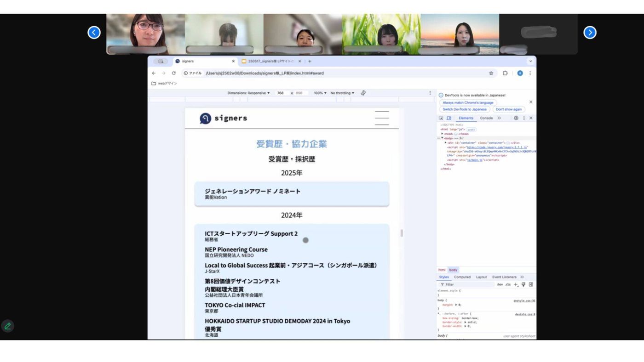Open the Chrome three-dot menu

[530, 73]
